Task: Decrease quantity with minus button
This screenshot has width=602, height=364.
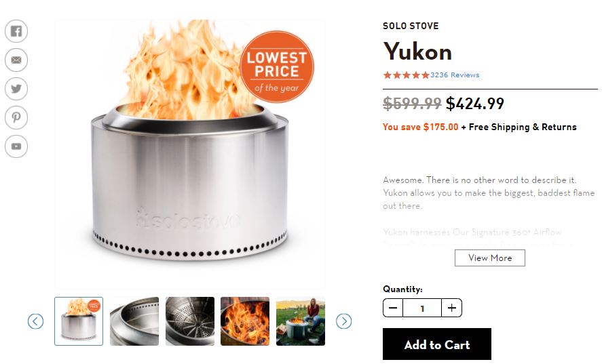Action: (393, 308)
